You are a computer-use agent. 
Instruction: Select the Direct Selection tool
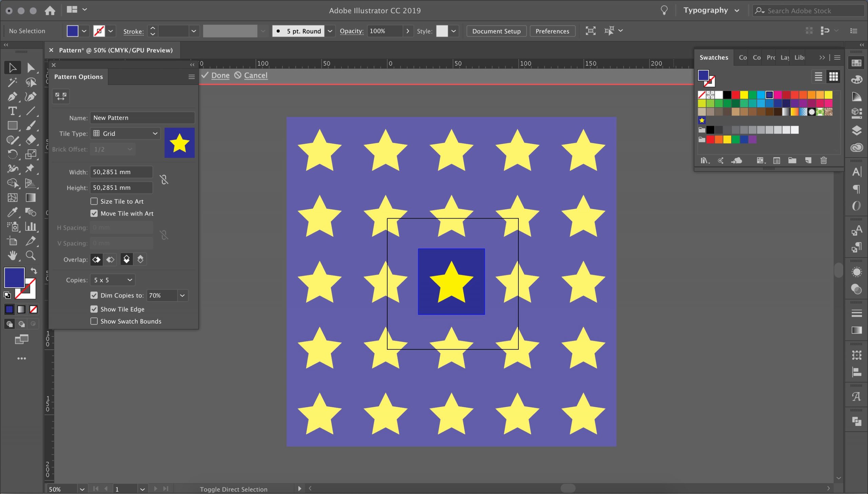31,67
